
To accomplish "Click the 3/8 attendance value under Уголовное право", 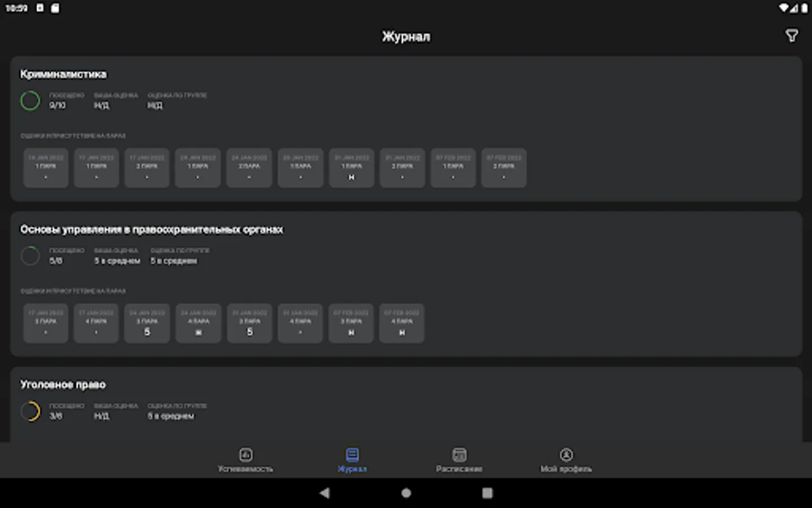I will click(55, 416).
